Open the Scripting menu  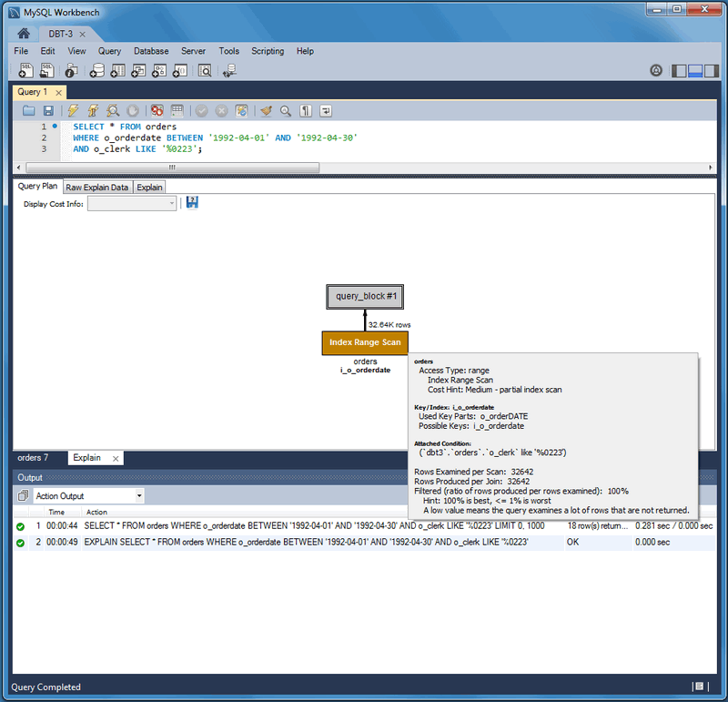coord(268,51)
